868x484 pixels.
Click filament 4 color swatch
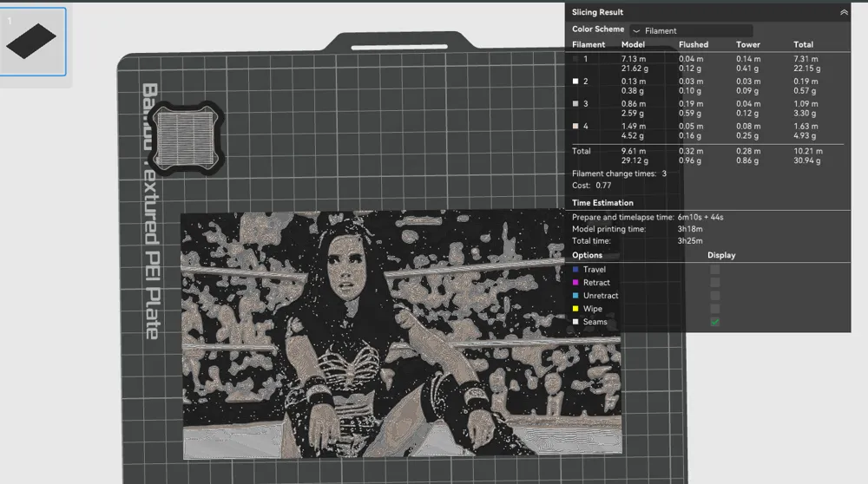(575, 126)
